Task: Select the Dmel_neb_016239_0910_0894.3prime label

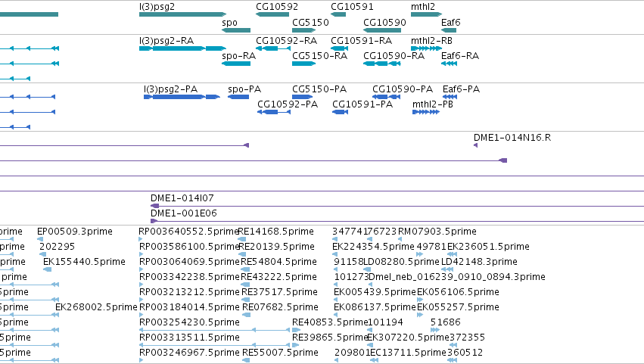Action: (x=457, y=277)
